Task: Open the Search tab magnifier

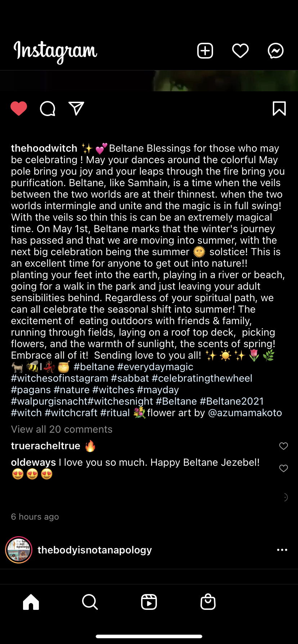Action: [90, 602]
